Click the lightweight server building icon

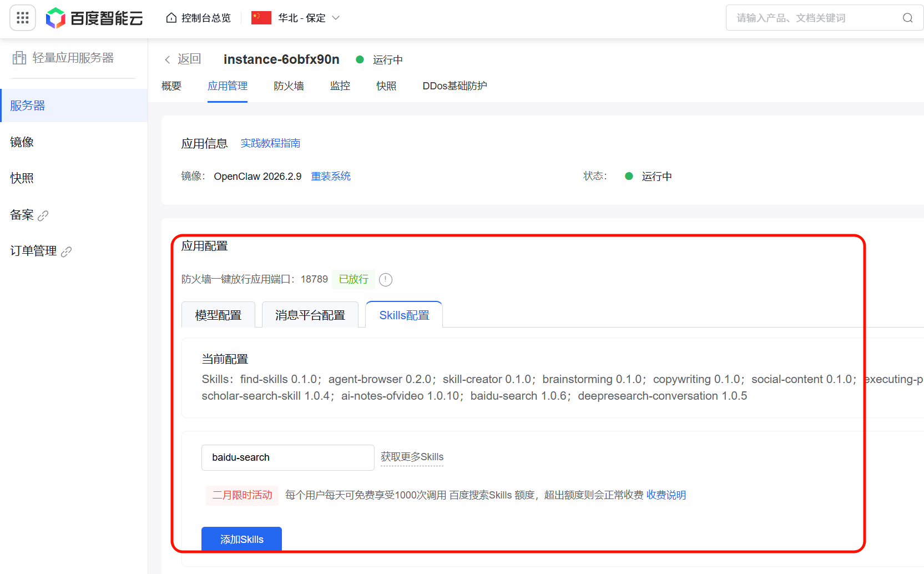click(x=19, y=58)
